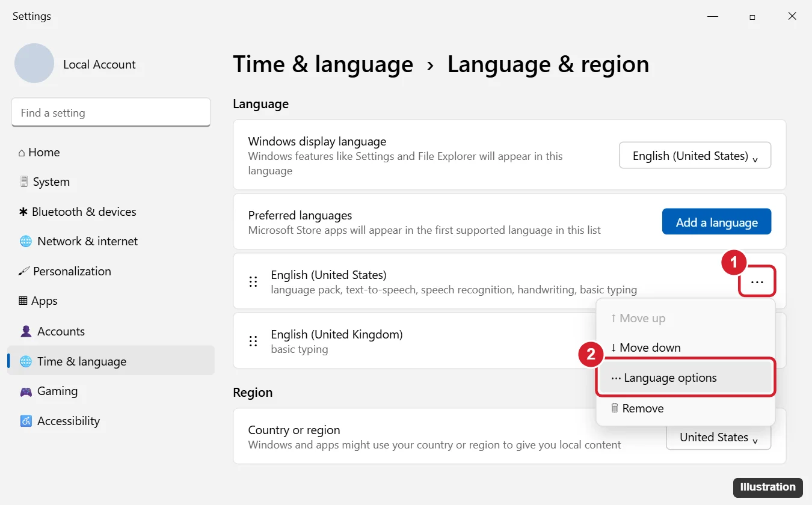
Task: Click the System icon in sidebar
Action: click(24, 182)
